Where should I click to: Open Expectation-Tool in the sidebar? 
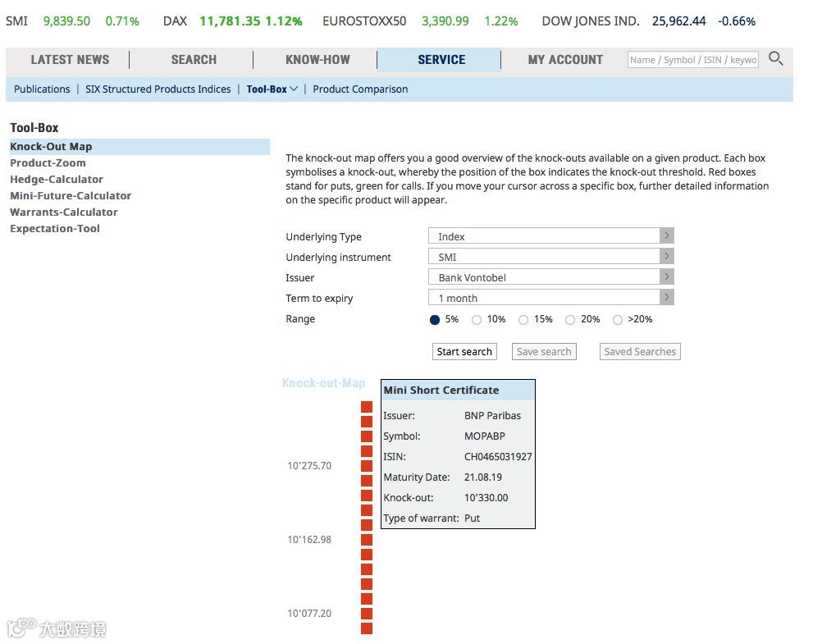[55, 229]
